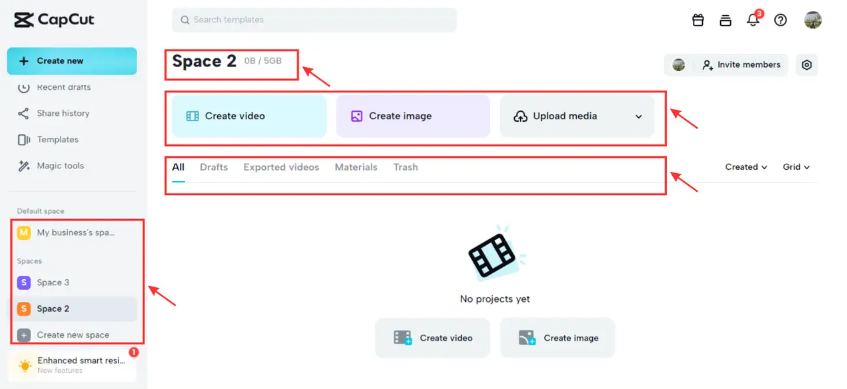Click the Templates icon in the sidebar
The width and height of the screenshot is (847, 389).
point(23,140)
